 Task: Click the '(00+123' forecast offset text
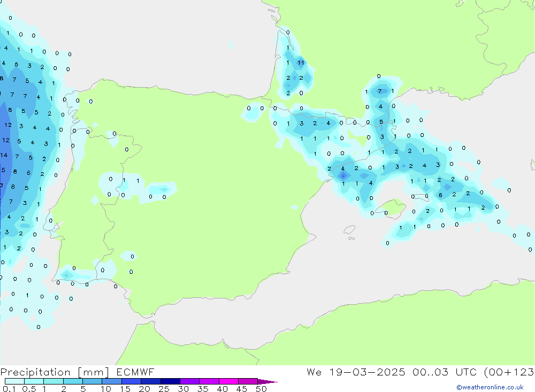pyautogui.click(x=509, y=372)
